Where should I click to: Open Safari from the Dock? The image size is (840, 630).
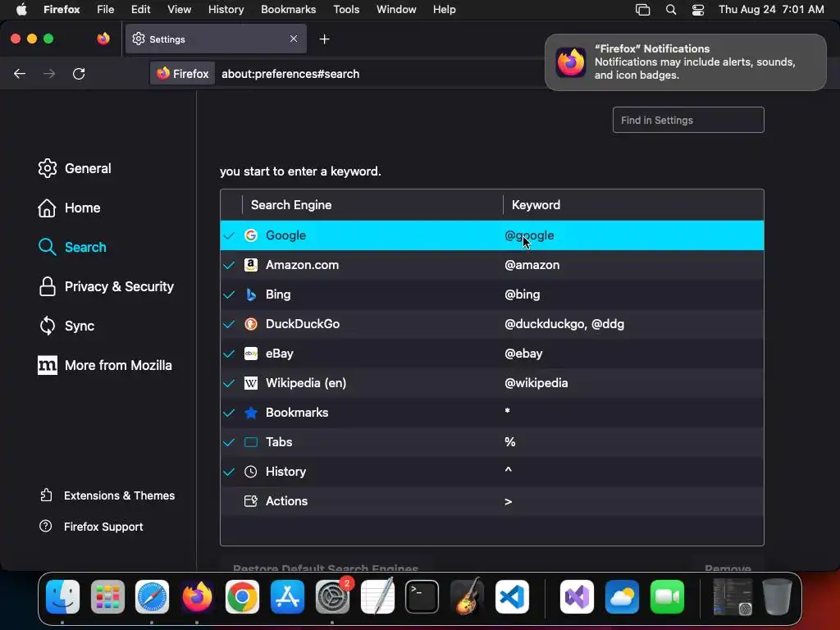click(152, 597)
